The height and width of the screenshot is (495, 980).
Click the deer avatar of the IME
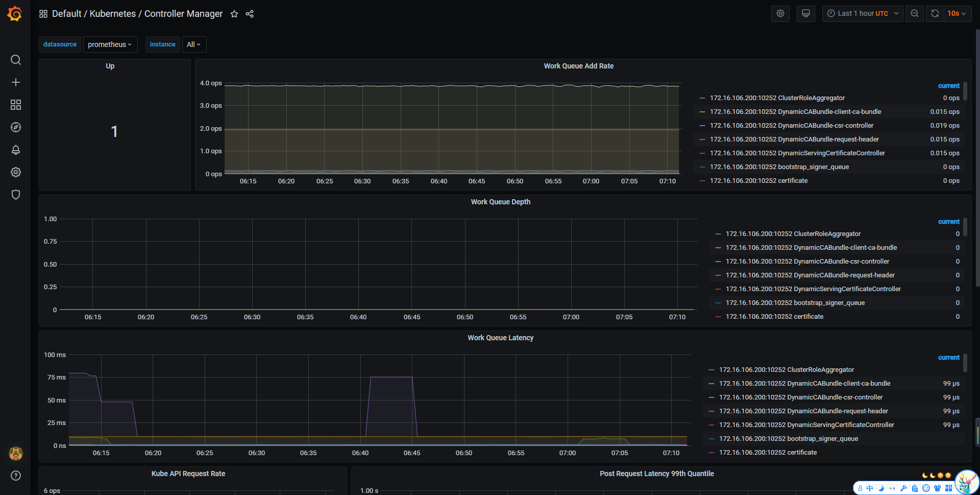967,482
